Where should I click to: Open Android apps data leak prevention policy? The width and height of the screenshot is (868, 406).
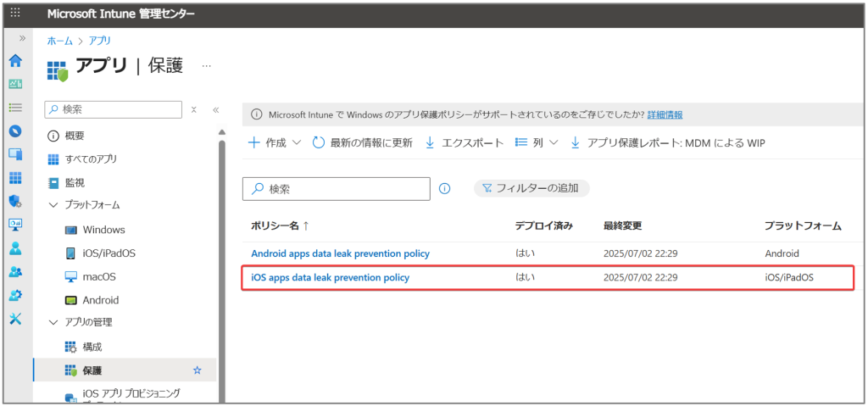340,253
